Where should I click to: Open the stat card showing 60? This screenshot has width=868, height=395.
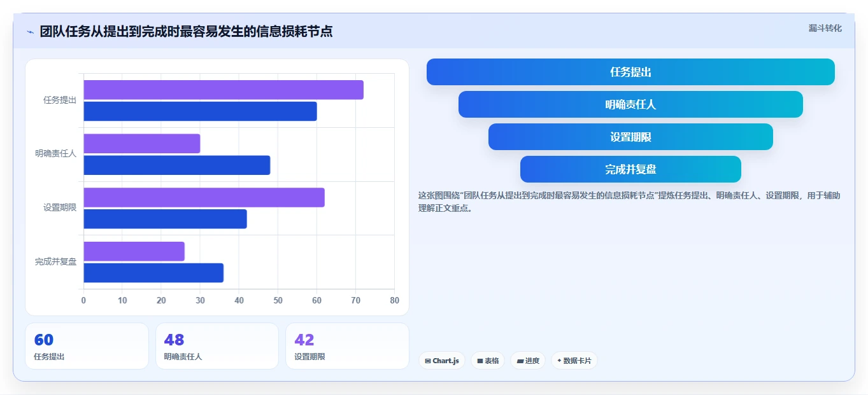[x=87, y=346]
